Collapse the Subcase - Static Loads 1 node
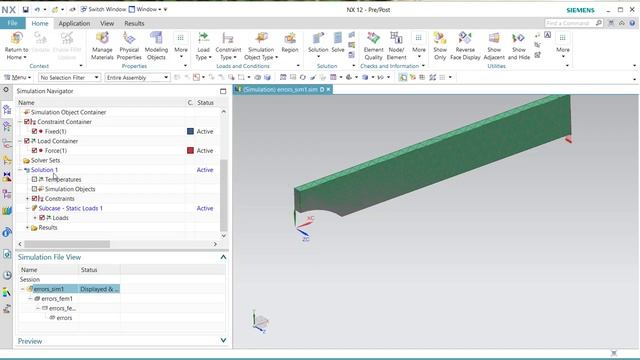640x360 pixels. click(27, 208)
